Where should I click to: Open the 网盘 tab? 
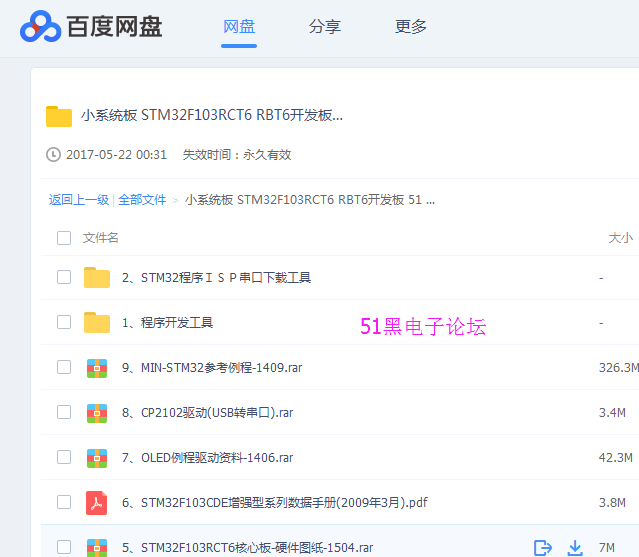pos(239,26)
